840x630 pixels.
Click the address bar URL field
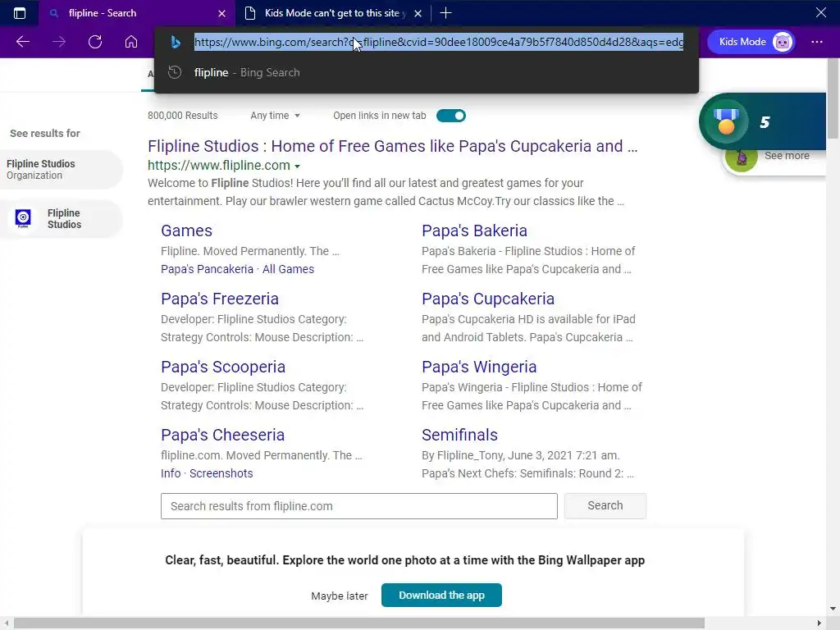pos(438,42)
